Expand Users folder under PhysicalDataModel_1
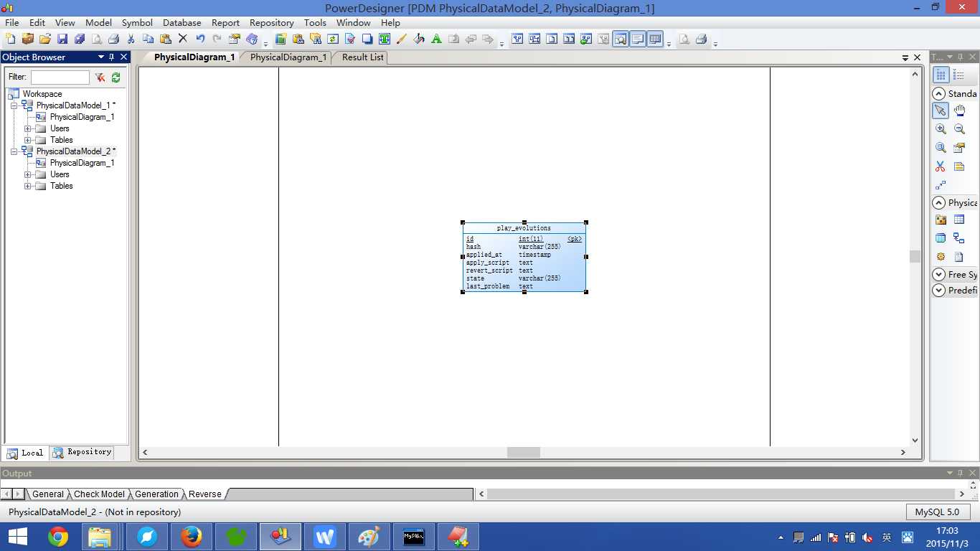 pyautogui.click(x=27, y=128)
